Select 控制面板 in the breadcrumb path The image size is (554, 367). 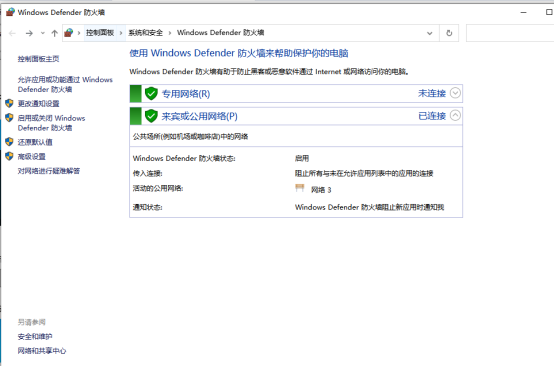tap(100, 33)
